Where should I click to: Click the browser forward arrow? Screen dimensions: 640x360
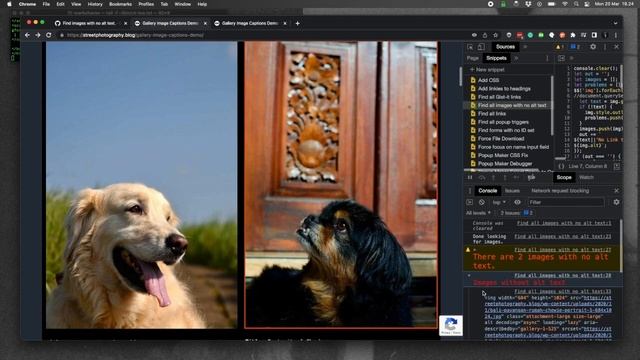tap(38, 35)
